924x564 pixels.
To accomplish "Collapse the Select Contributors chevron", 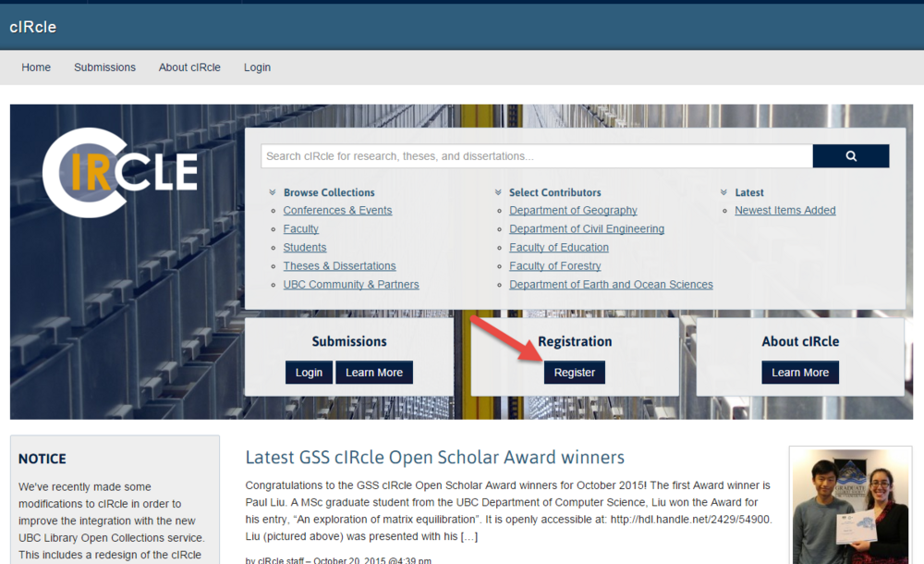I will (498, 192).
